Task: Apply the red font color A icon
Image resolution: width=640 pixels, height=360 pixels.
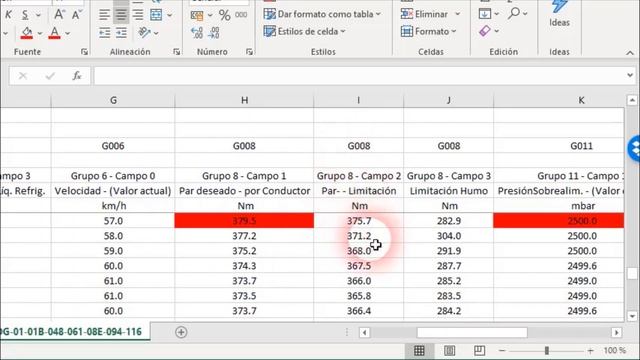Action: pos(54,33)
